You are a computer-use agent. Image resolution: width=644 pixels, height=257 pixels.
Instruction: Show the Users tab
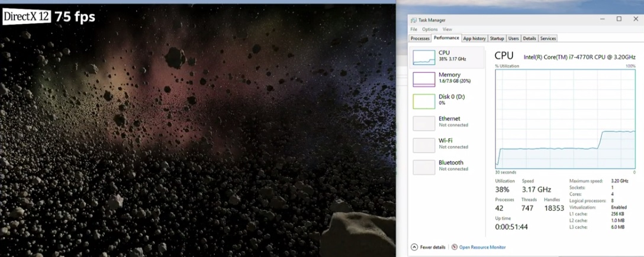(513, 38)
